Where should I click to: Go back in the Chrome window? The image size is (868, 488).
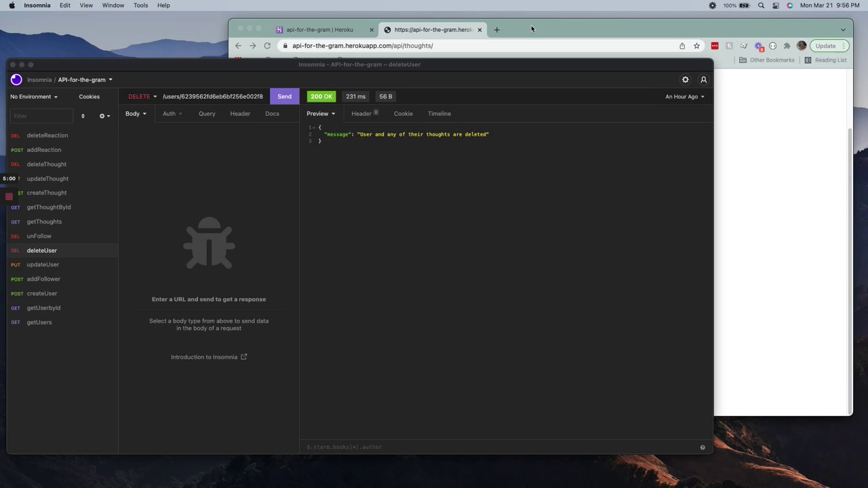[x=238, y=45]
